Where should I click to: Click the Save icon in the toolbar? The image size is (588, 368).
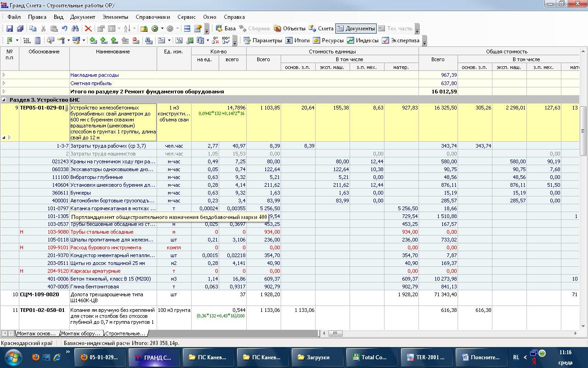(x=9, y=29)
